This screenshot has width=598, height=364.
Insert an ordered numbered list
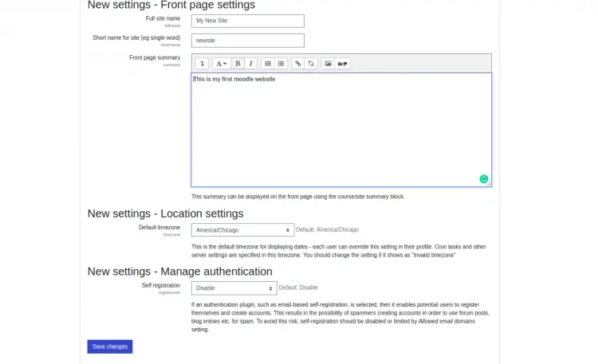(281, 64)
